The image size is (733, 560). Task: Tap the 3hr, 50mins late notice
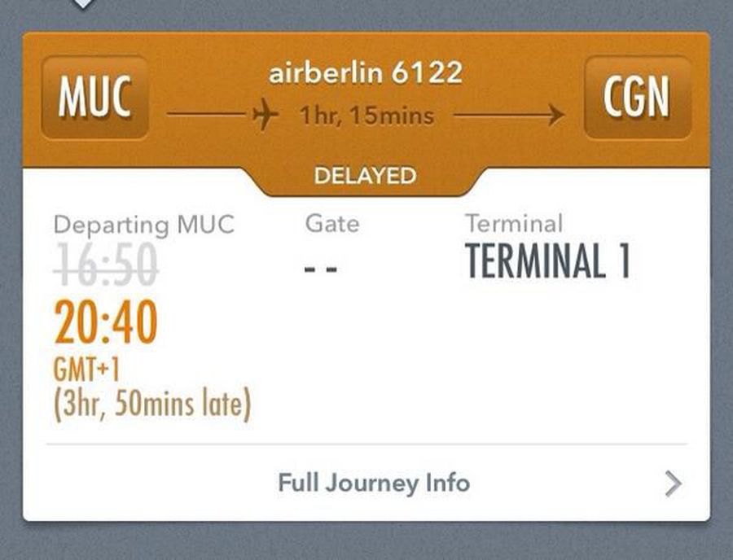click(152, 405)
